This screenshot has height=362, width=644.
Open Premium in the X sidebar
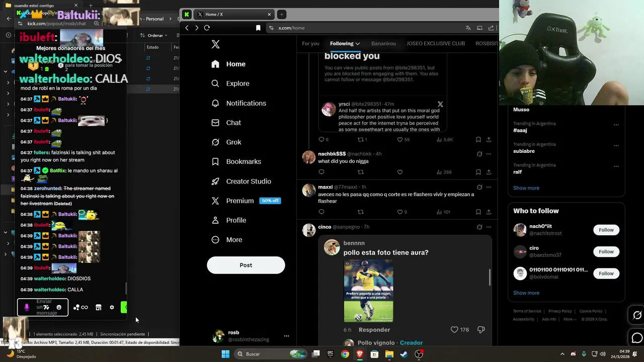[x=246, y=201]
